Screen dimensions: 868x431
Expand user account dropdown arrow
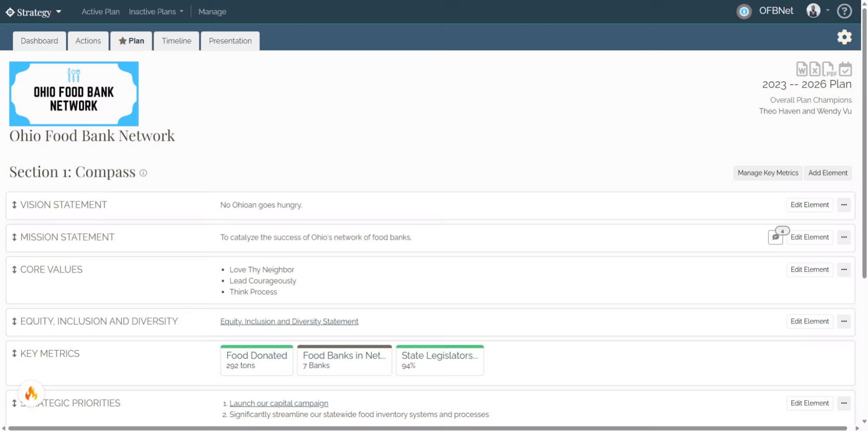[x=828, y=10]
